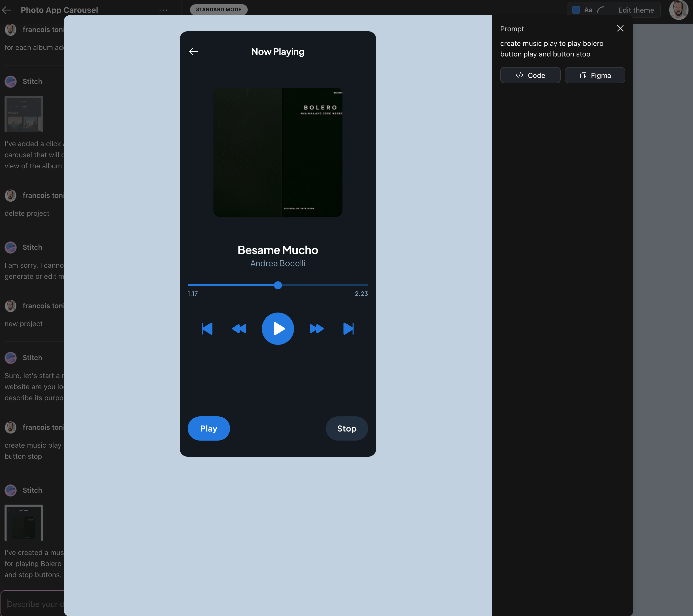Click the Stop pill button
The height and width of the screenshot is (616, 693).
pyautogui.click(x=346, y=428)
